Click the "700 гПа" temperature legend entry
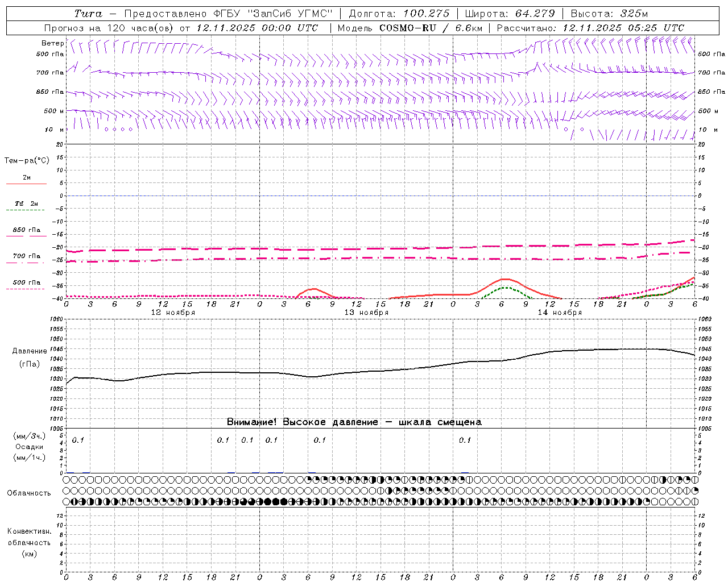Image resolution: width=728 pixels, height=582 pixels. coord(26,256)
